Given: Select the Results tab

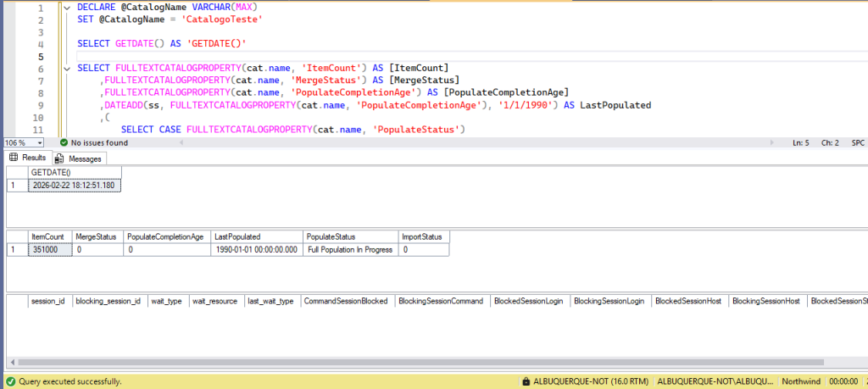Looking at the screenshot, I should [x=33, y=158].
